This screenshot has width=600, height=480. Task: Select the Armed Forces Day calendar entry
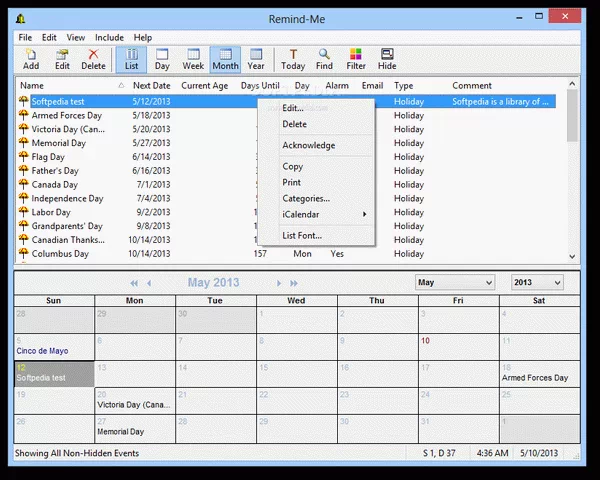(x=534, y=378)
